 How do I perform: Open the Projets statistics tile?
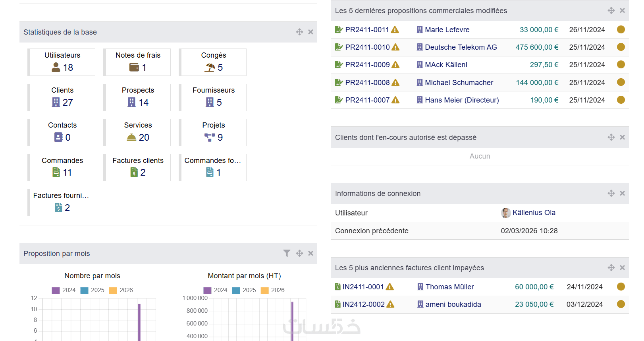pyautogui.click(x=213, y=132)
